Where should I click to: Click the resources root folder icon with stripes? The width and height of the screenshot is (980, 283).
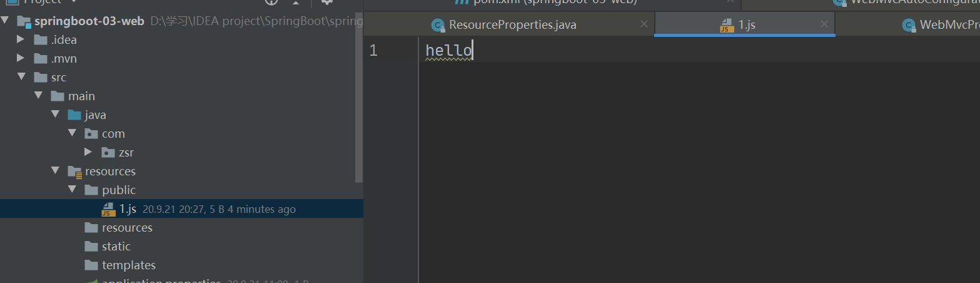click(74, 172)
